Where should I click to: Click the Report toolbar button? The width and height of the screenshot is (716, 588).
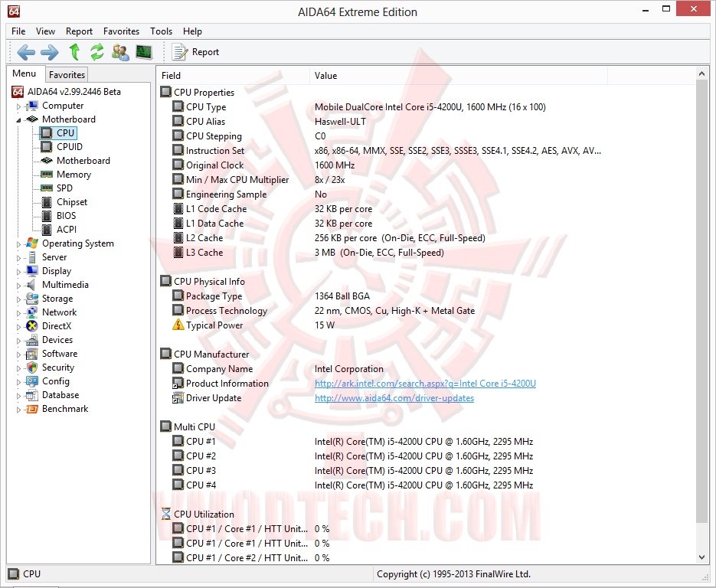[195, 52]
